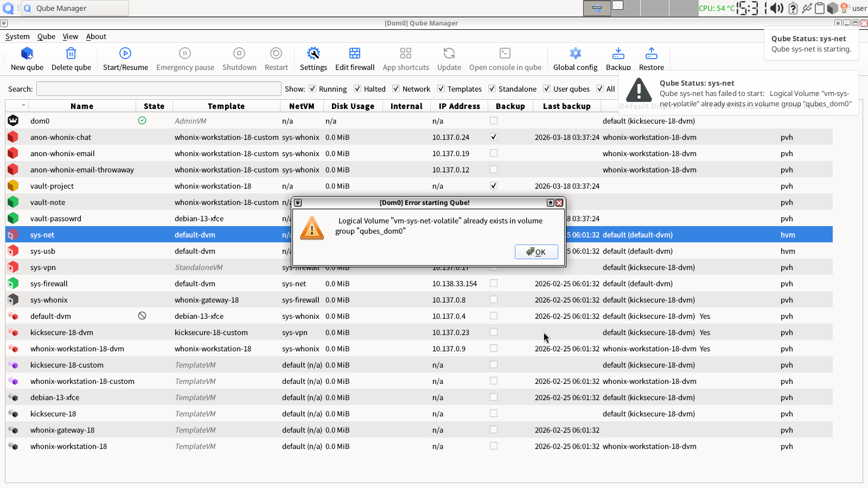Uncheck the Halted filter checkbox
The width and height of the screenshot is (868, 488).
(358, 89)
